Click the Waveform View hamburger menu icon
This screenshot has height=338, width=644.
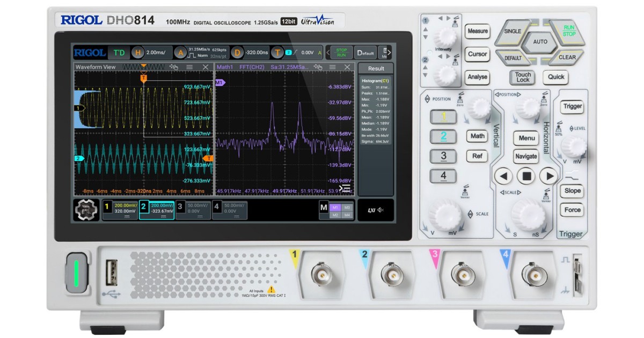click(189, 67)
